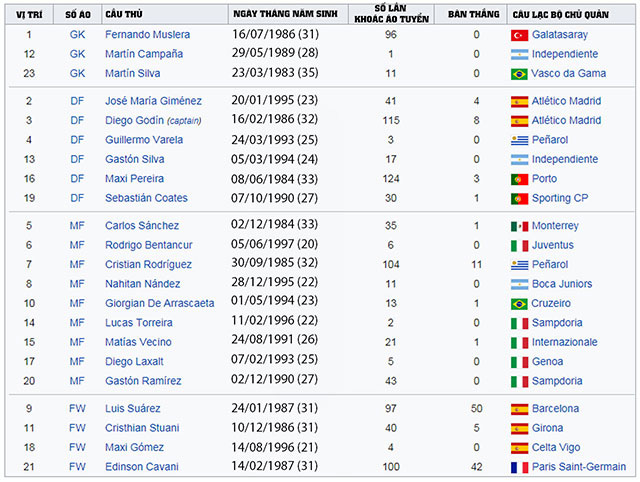
Task: Click the France flag beside Paris Saint-Germain
Action: click(519, 467)
